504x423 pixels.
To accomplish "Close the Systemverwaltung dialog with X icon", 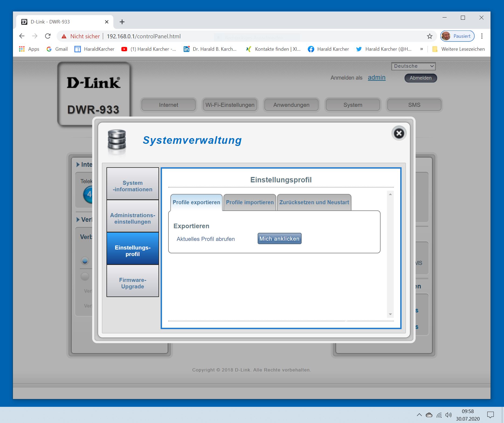I will 399,133.
